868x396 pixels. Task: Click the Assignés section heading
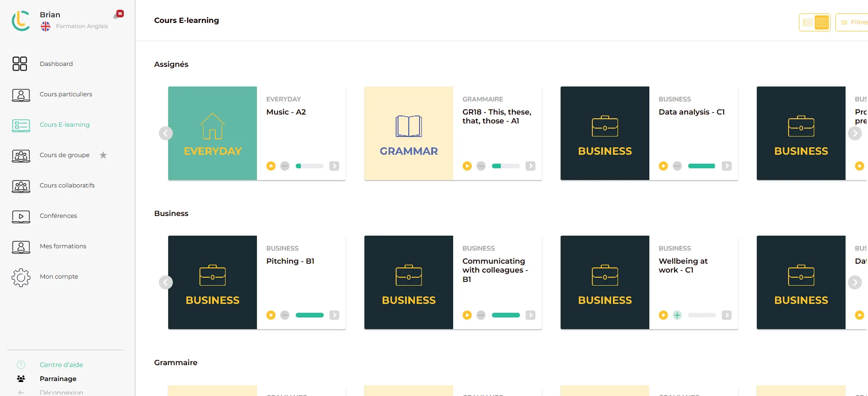click(171, 64)
